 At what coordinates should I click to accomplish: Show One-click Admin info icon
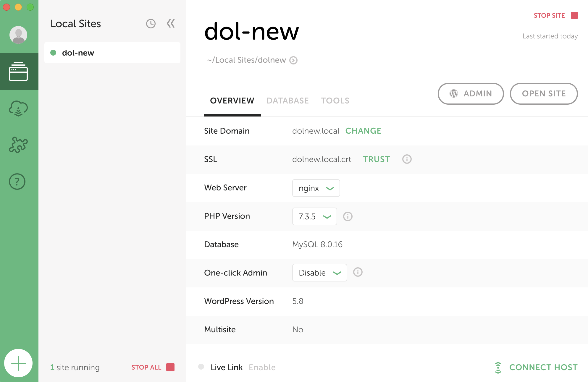(358, 272)
